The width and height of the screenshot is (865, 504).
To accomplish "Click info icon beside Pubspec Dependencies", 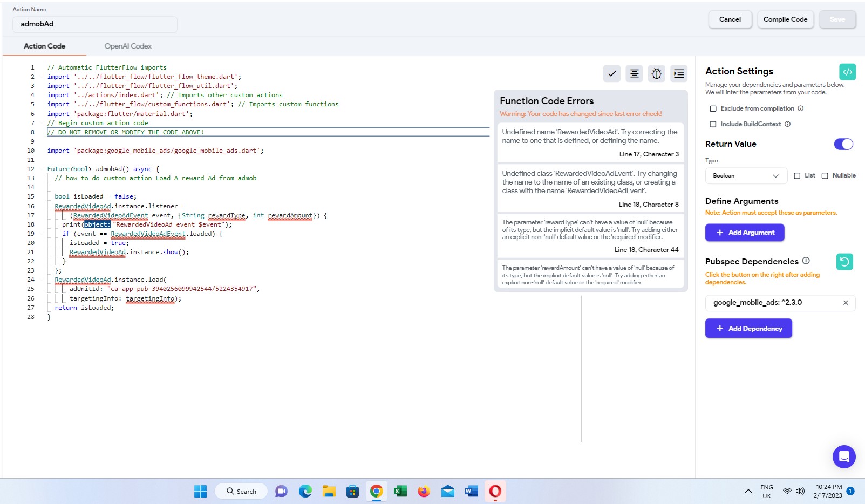I will (806, 261).
